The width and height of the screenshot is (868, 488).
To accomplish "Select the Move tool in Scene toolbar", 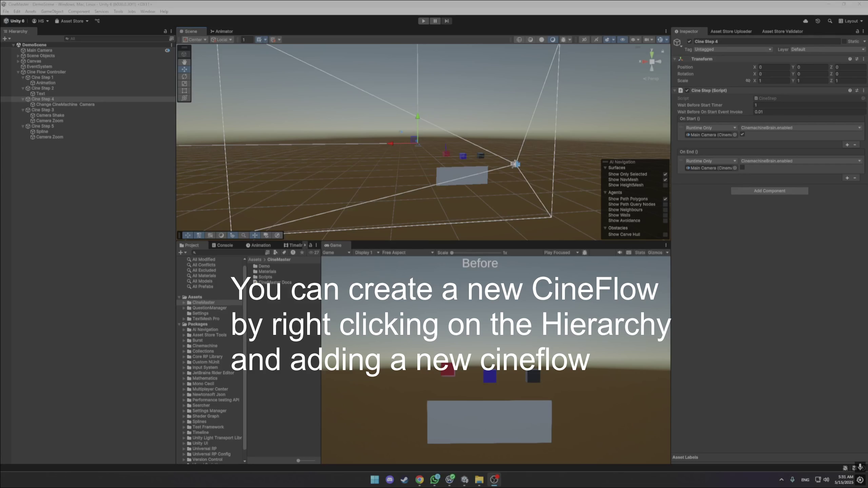I will pos(184,69).
